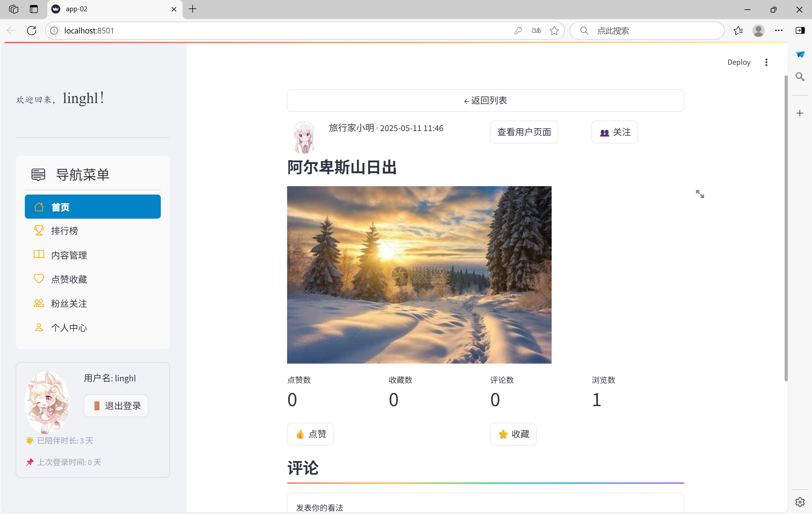
Task: Select 排行榜 in navigation menu
Action: (64, 231)
